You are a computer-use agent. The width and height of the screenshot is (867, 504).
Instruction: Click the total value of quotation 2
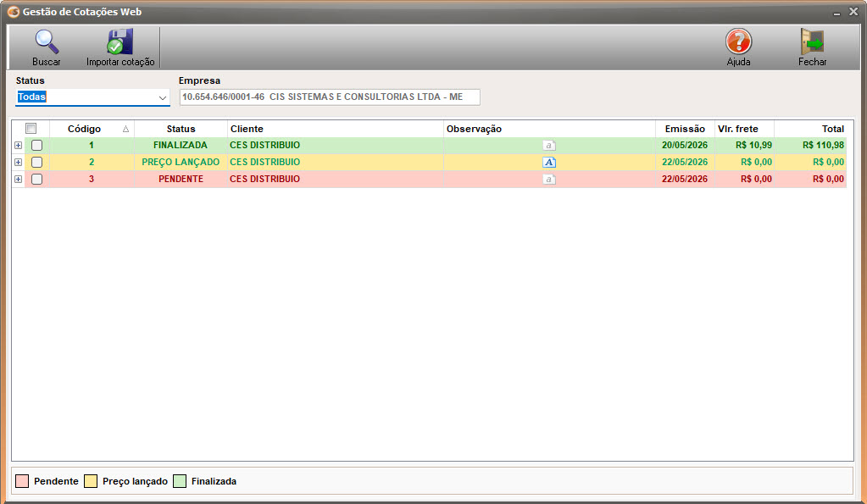pos(828,163)
